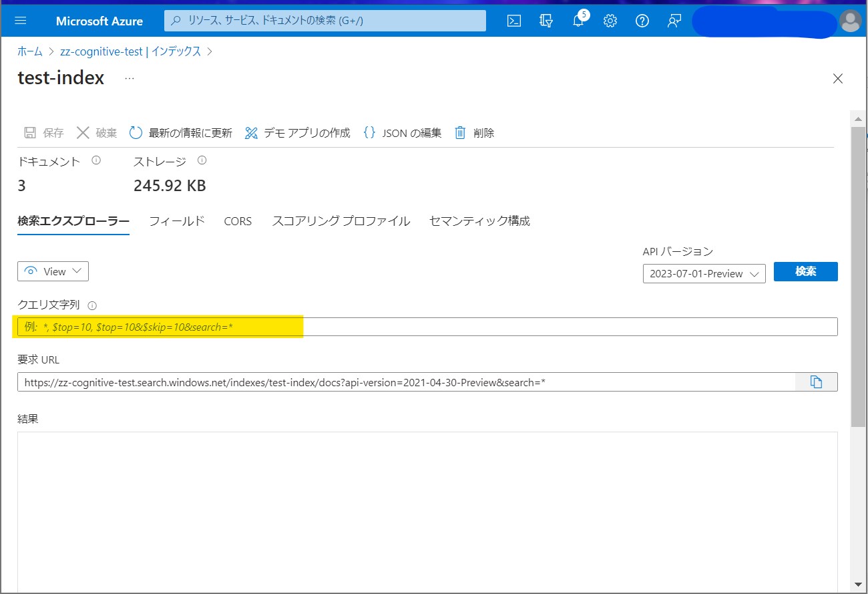Click info icon next to クエリ文字列

92,305
